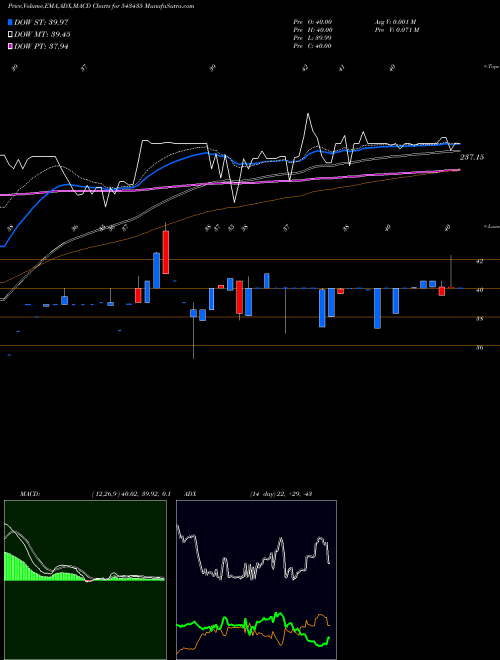Click the 36 price axis label
500x660 pixels.
click(479, 347)
